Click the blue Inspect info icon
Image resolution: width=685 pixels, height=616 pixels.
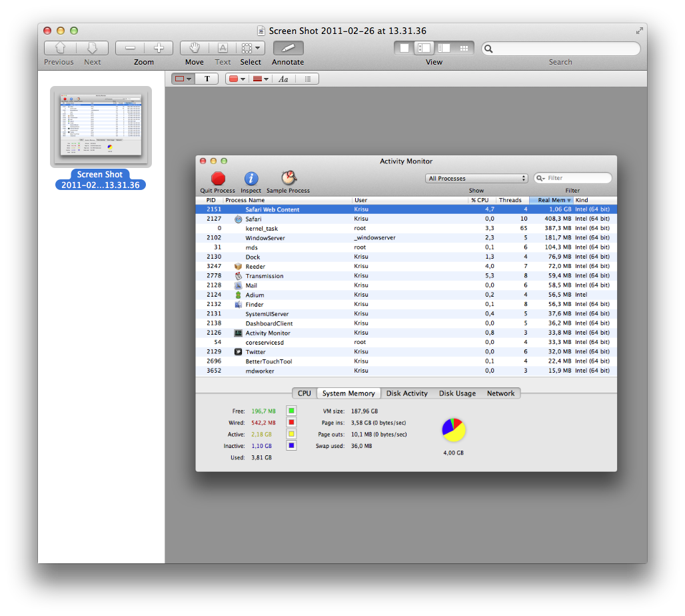click(x=251, y=179)
